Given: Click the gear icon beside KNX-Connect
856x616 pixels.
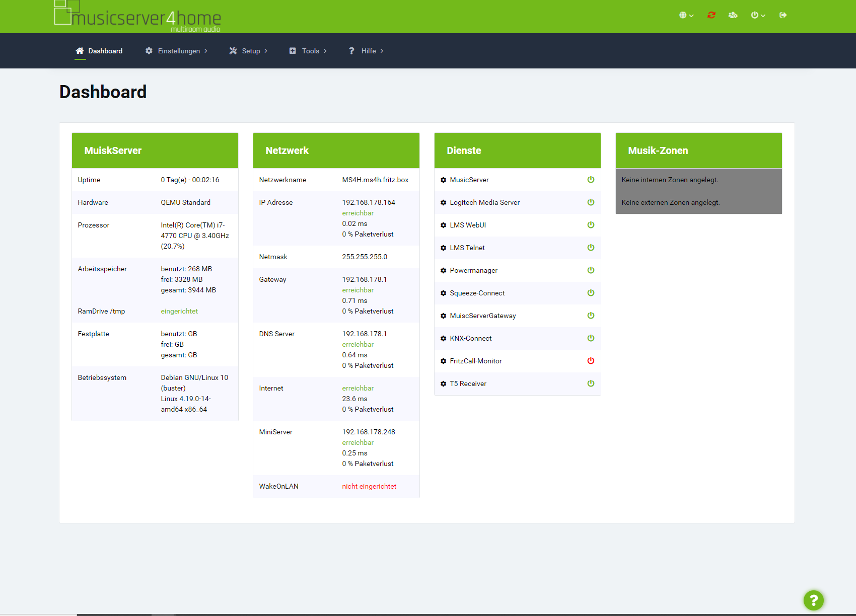Looking at the screenshot, I should pyautogui.click(x=443, y=339).
